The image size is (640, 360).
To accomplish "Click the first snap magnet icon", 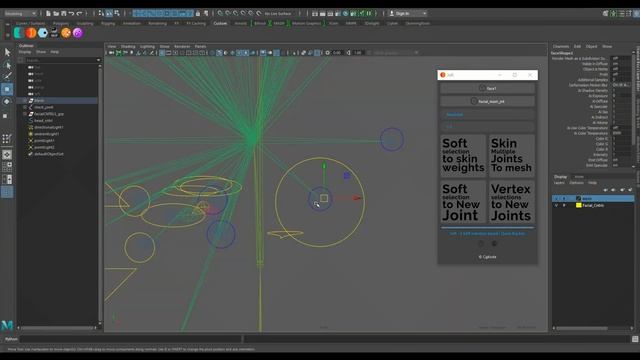I will click(220, 13).
